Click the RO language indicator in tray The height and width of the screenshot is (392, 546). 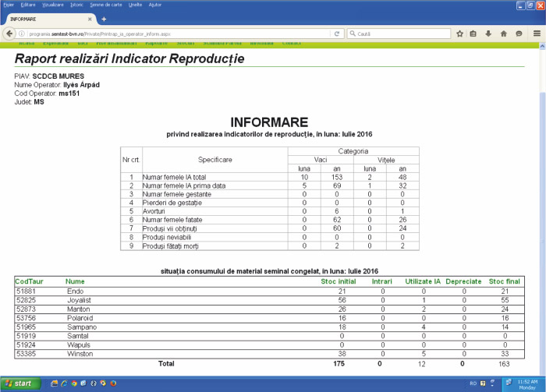pyautogui.click(x=473, y=383)
